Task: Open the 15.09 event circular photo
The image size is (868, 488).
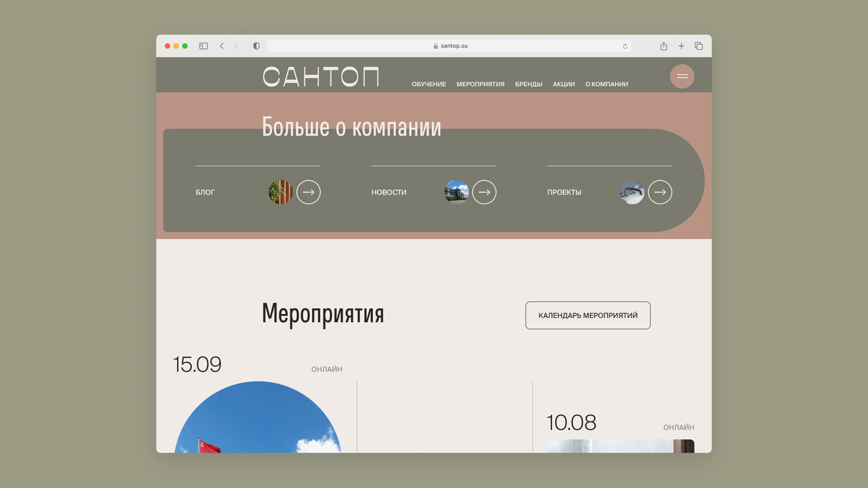Action: [258, 417]
